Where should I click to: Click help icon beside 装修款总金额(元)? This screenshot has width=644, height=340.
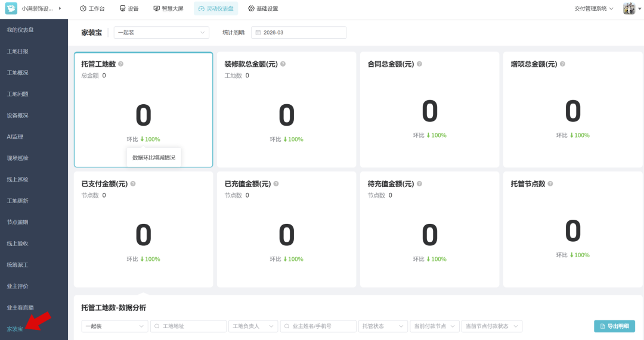[x=283, y=64]
